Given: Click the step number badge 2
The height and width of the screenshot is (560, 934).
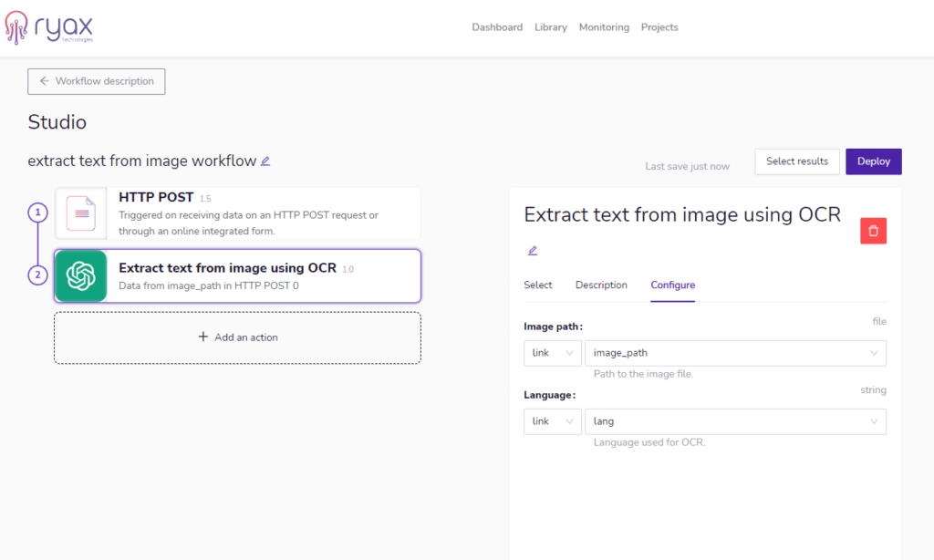Looking at the screenshot, I should click(x=37, y=275).
